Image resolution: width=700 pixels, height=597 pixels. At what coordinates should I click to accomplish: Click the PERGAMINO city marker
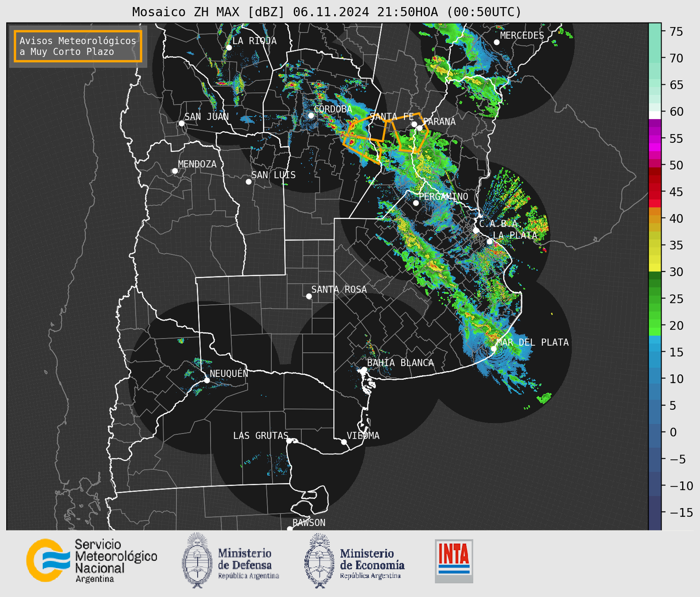tap(416, 203)
